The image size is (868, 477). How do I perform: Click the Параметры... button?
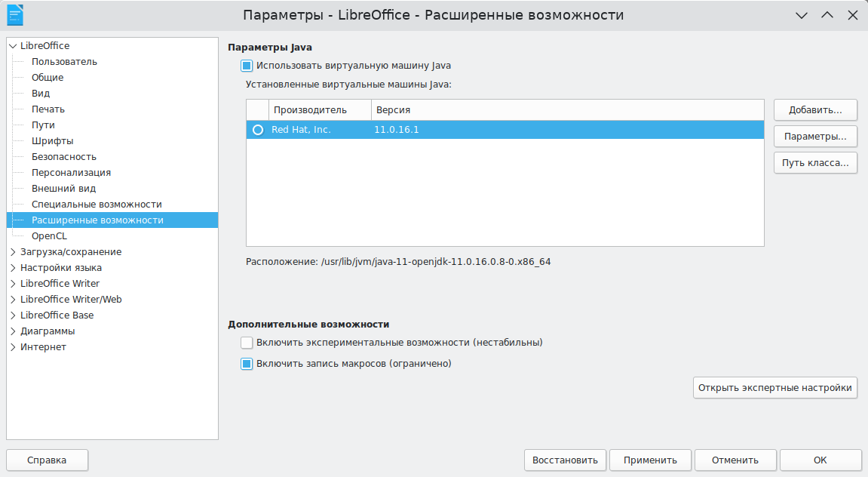coord(815,137)
